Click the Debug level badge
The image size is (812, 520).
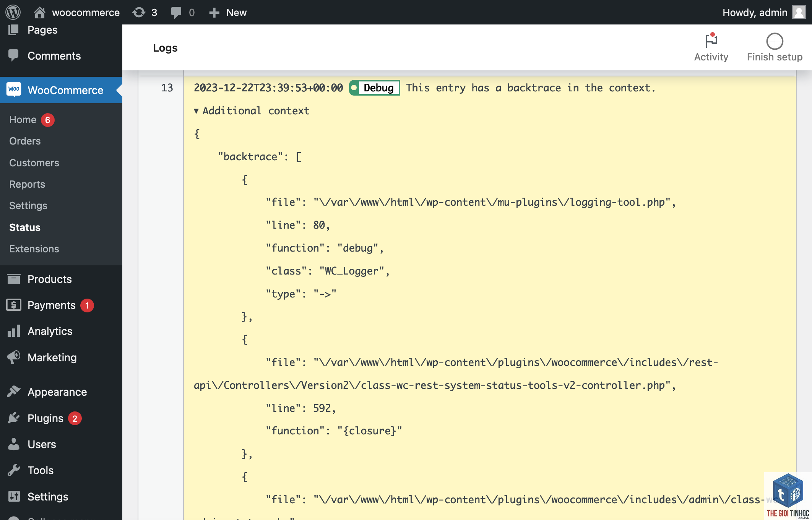point(375,88)
